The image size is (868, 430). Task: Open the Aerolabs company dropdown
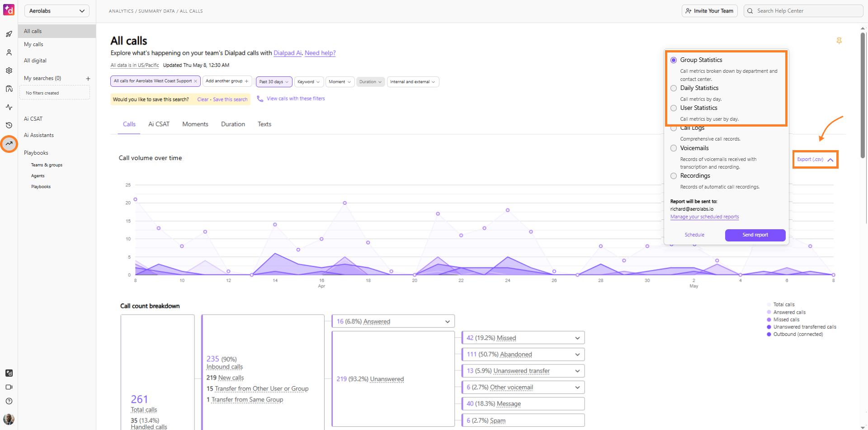point(57,11)
